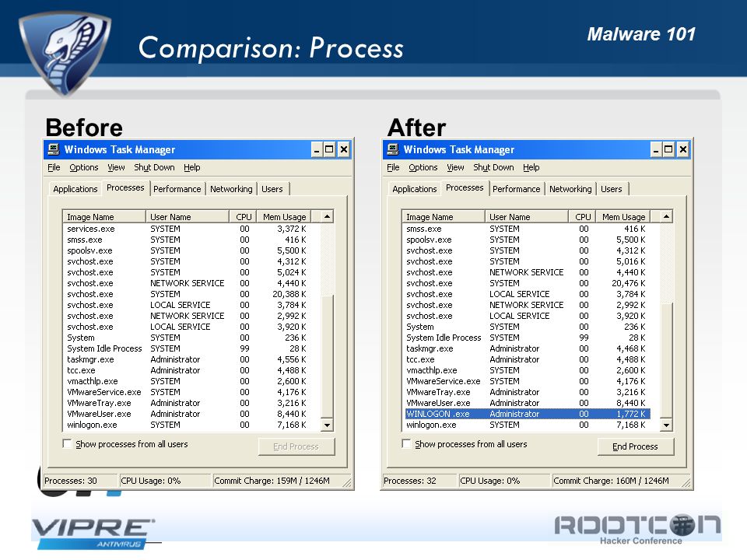Sort by Image Name column in Before window
Screen dimensions: 747x560
click(x=103, y=217)
